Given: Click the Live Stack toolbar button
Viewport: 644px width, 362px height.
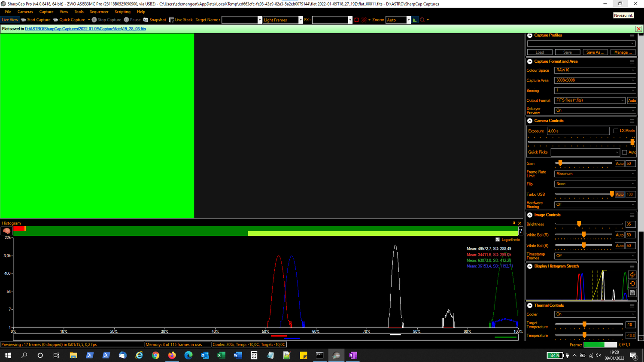Looking at the screenshot, I should (181, 20).
